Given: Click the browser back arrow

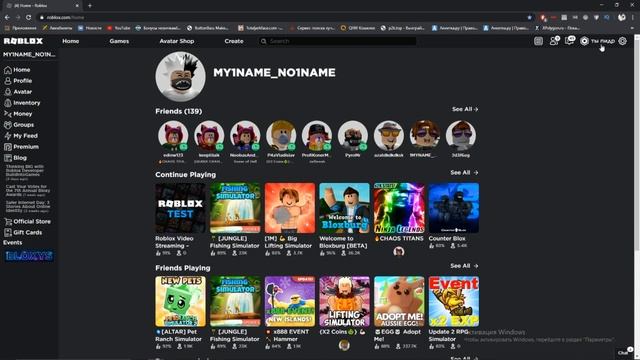Looking at the screenshot, I should (7, 17).
